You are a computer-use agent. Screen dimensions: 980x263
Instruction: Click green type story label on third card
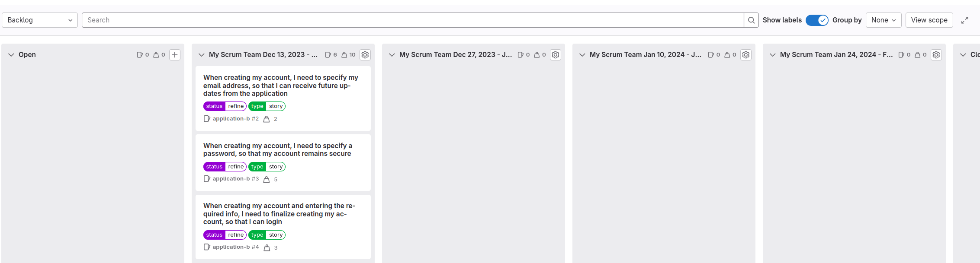(x=267, y=235)
